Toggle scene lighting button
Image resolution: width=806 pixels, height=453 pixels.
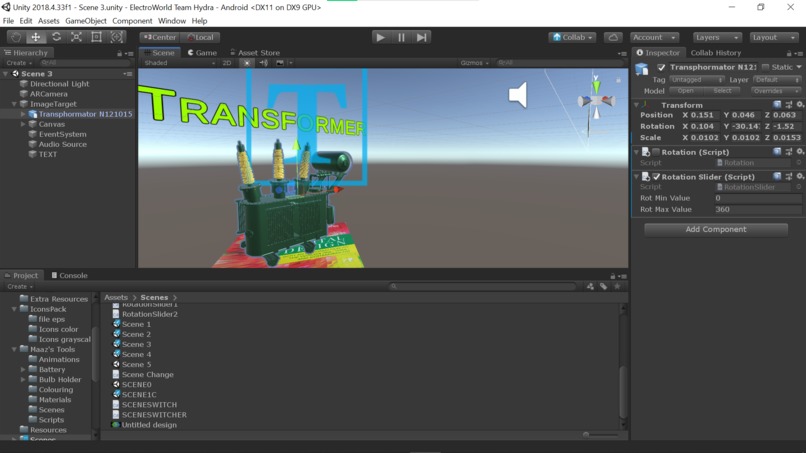click(x=247, y=63)
